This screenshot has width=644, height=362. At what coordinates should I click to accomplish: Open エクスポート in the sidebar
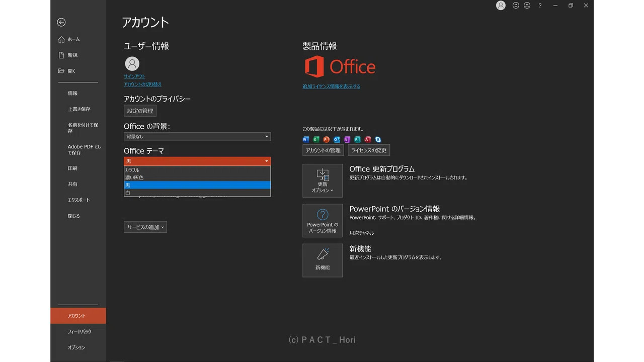point(78,200)
